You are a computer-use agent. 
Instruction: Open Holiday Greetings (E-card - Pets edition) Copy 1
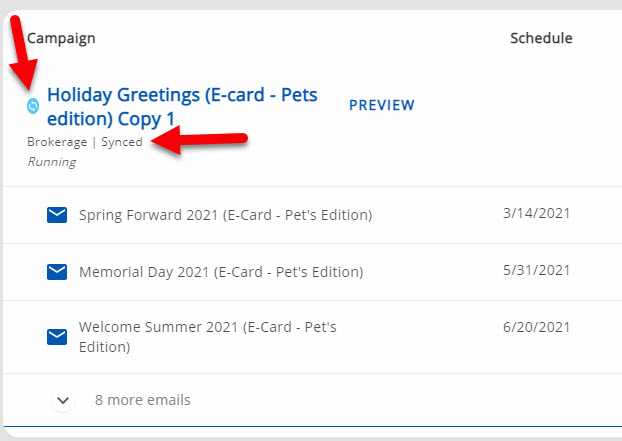181,106
